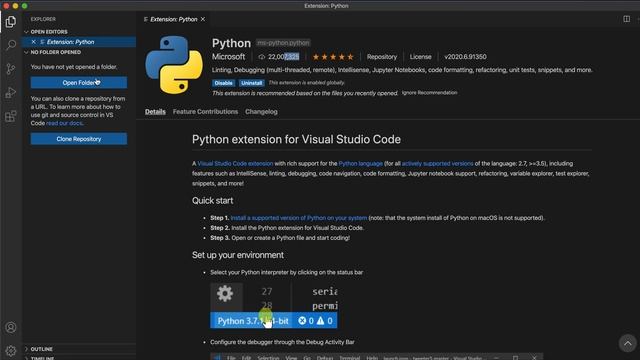Open the 'Visual Studio Code extension' link
640x360 pixels.
click(235, 163)
